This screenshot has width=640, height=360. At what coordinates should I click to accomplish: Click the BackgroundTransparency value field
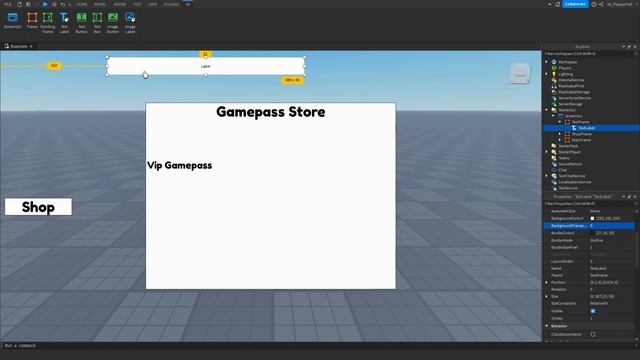point(611,226)
